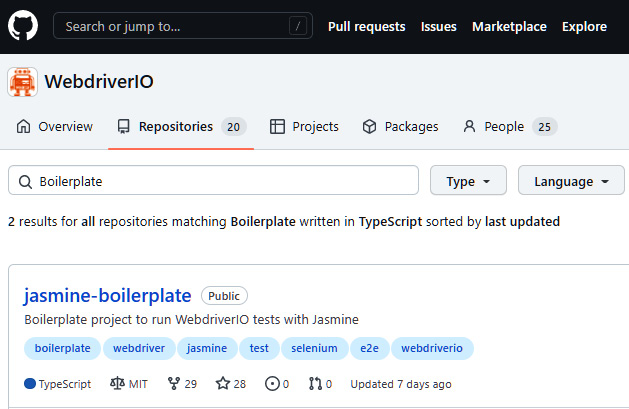The height and width of the screenshot is (409, 629).
Task: Click the magnifier icon in repository search
Action: [x=25, y=182]
